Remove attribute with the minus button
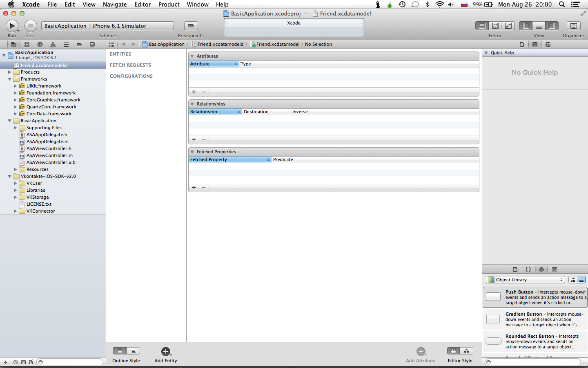Viewport: 588px width, 368px height. click(204, 92)
